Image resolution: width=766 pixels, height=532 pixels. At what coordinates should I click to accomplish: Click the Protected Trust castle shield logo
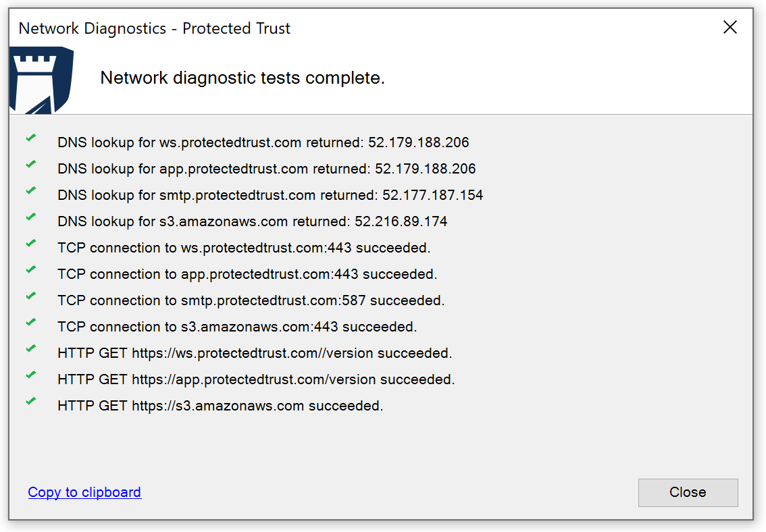(x=41, y=79)
